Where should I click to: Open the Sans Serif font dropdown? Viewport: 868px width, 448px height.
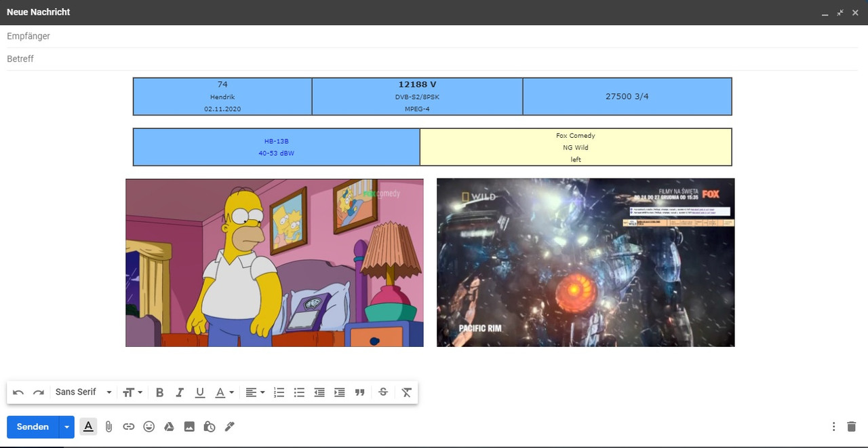(84, 392)
